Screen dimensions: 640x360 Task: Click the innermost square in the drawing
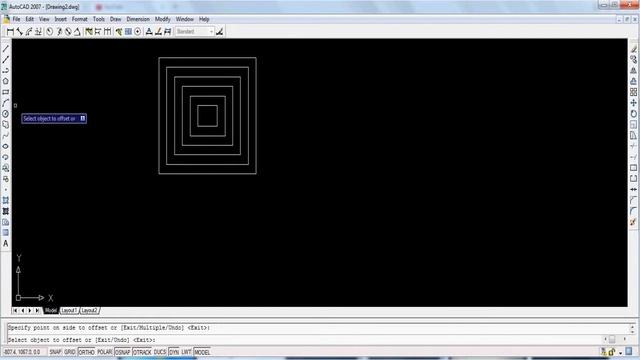207,116
